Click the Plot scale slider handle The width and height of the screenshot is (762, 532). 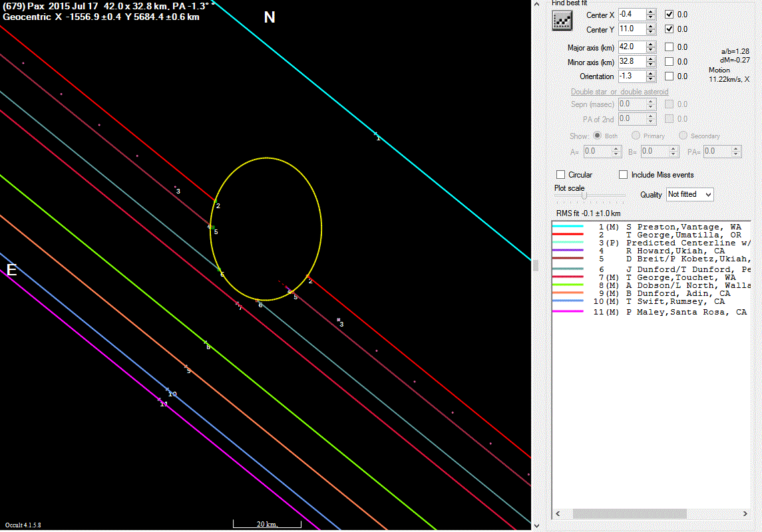point(584,196)
